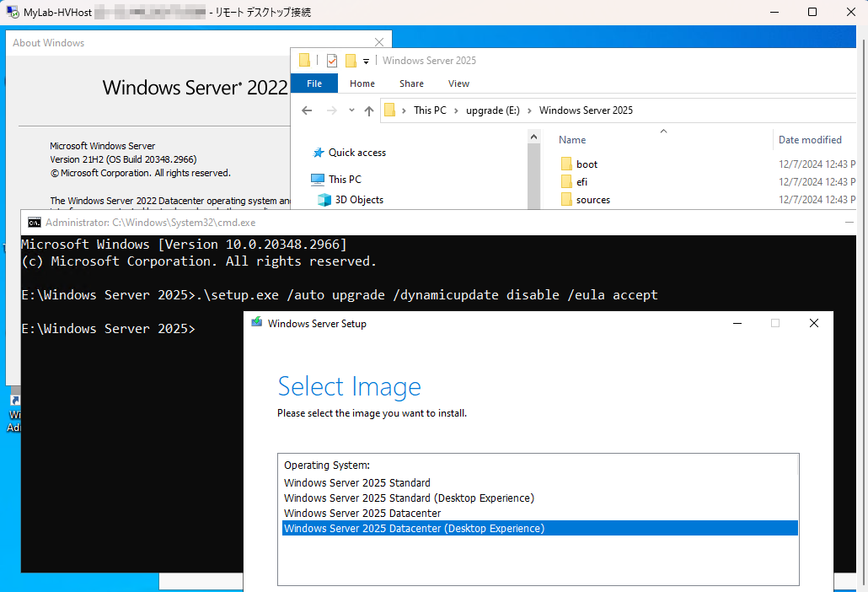
Task: Click the cmd.exe icon in console title bar
Action: pos(34,222)
